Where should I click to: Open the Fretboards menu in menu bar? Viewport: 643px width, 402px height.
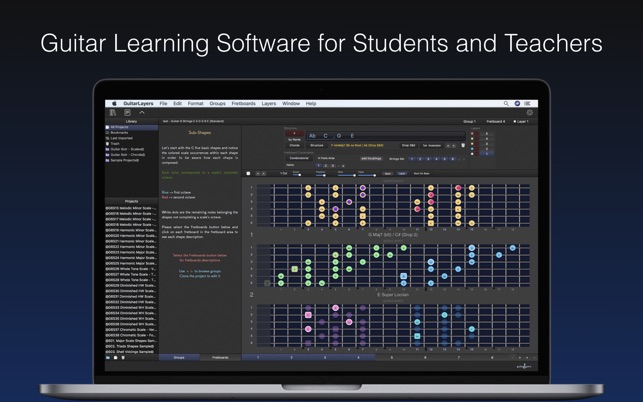click(244, 104)
